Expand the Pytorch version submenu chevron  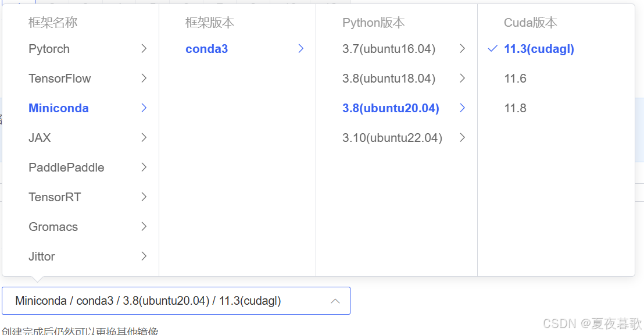click(x=144, y=49)
